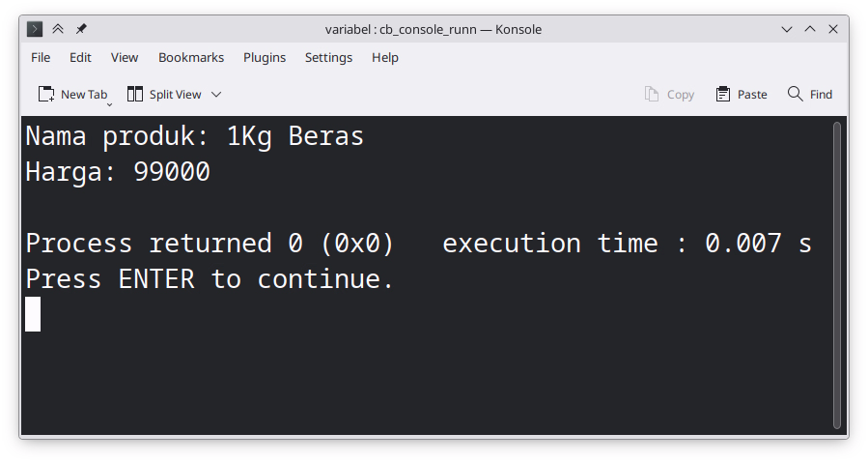The width and height of the screenshot is (868, 462).
Task: Click the keep-above double chevron icon
Action: (x=58, y=29)
